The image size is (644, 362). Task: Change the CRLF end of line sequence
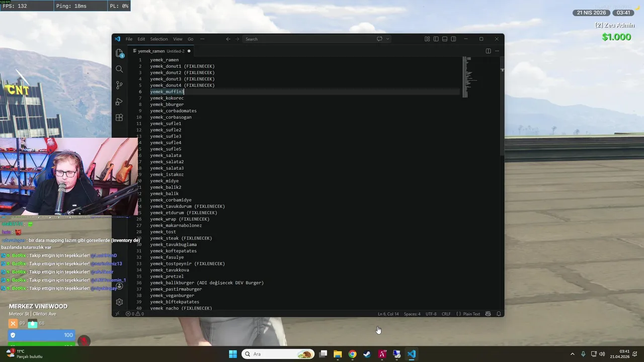click(x=446, y=314)
